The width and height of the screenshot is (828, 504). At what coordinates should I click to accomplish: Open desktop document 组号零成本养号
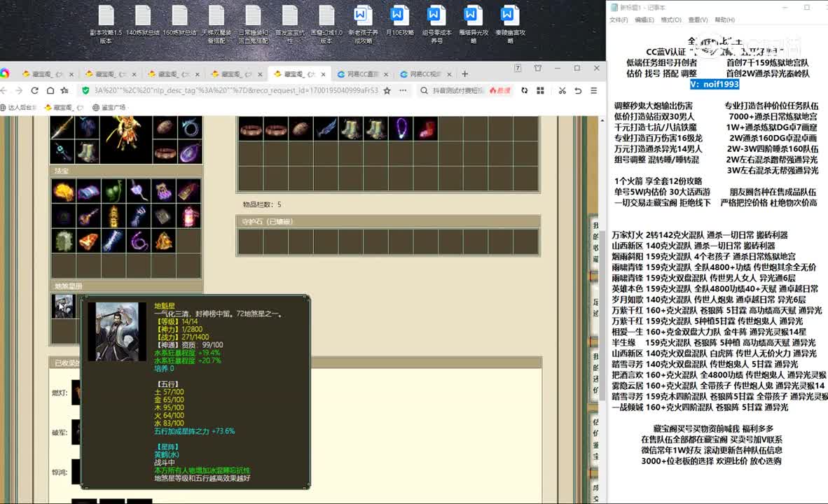click(x=436, y=24)
